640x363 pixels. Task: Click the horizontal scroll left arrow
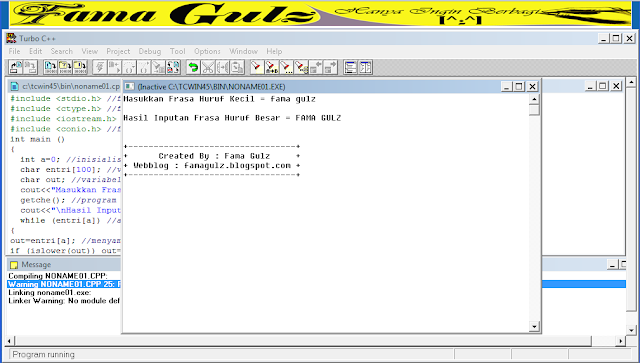pos(10,341)
